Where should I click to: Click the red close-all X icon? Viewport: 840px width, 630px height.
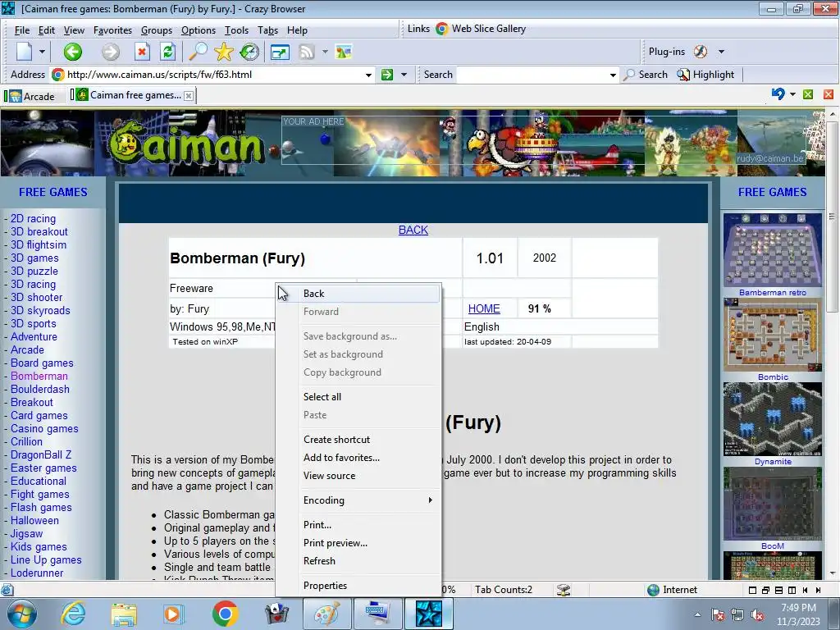(829, 95)
